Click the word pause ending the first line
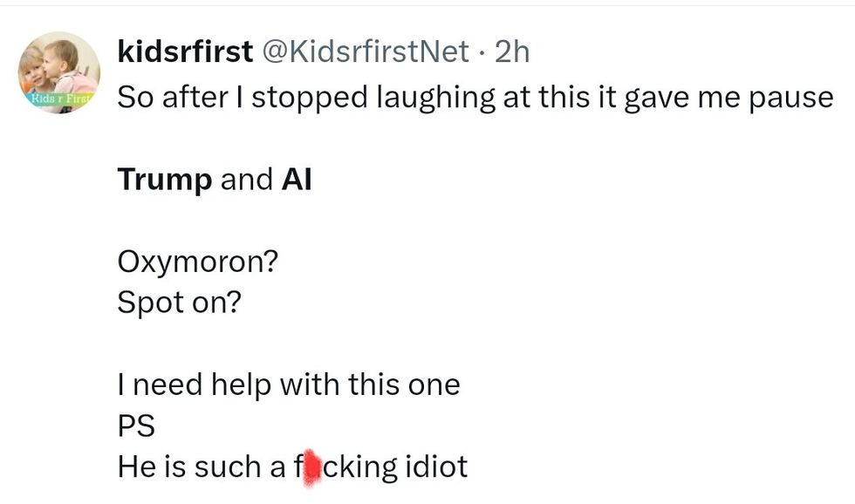This screenshot has height=504, width=855. (x=792, y=98)
